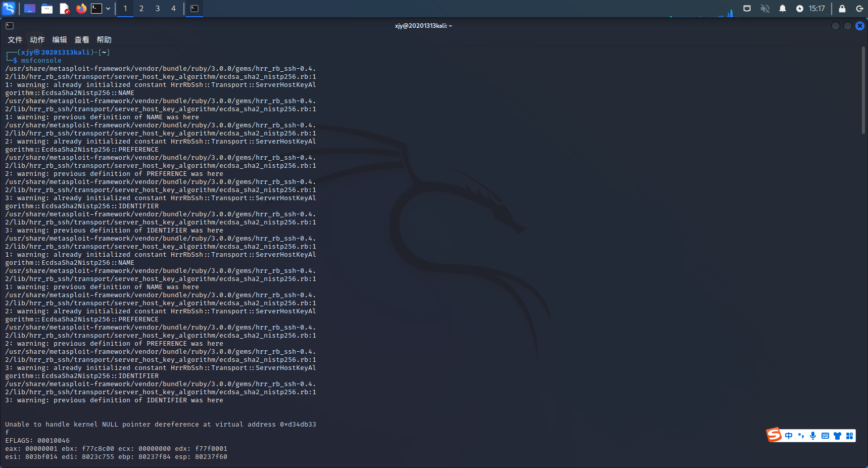
Task: Open the 帮助 menu
Action: tap(104, 39)
